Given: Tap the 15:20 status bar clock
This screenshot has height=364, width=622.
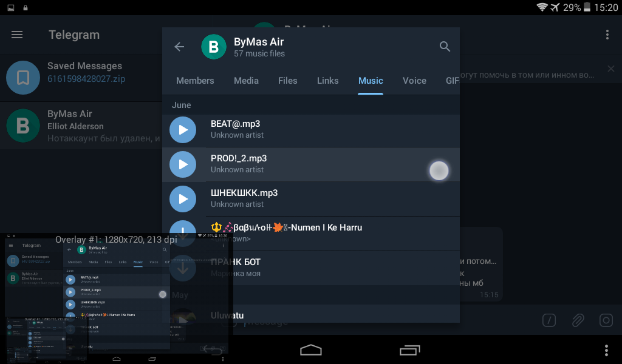Looking at the screenshot, I should (x=606, y=7).
